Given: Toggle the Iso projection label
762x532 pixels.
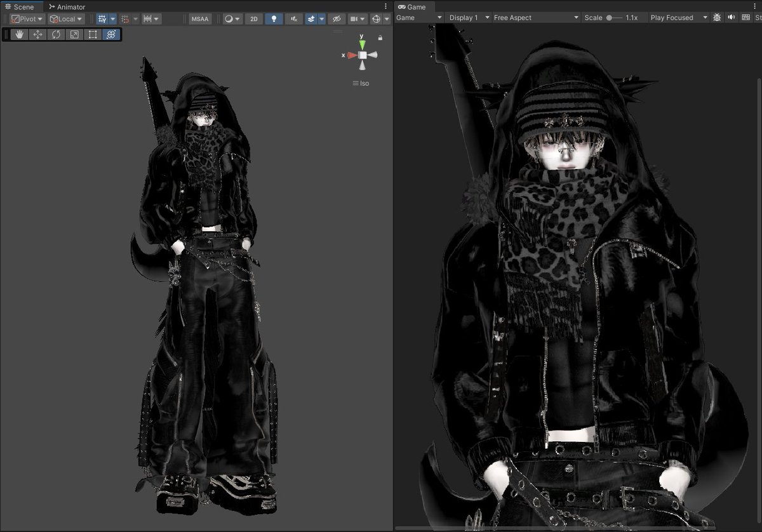Looking at the screenshot, I should click(361, 83).
